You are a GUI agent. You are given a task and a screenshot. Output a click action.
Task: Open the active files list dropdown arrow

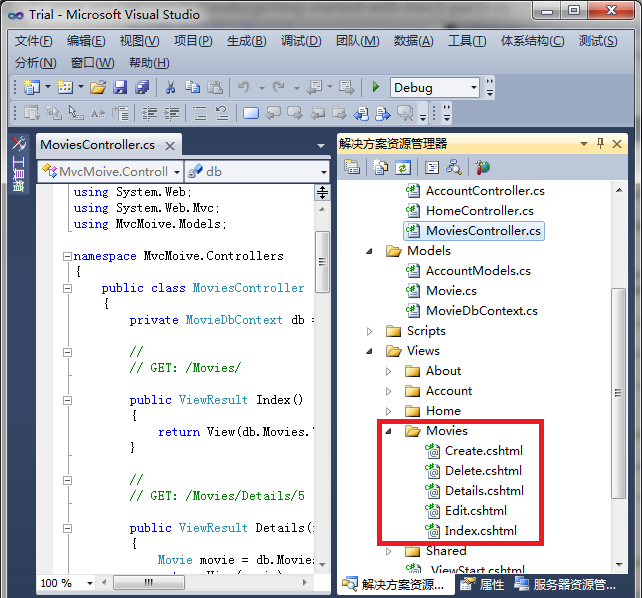[x=321, y=146]
